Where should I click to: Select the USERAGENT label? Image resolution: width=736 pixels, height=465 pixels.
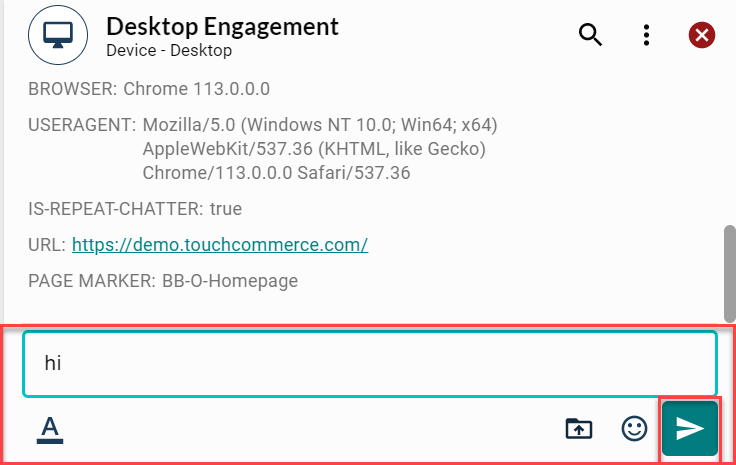click(x=82, y=125)
